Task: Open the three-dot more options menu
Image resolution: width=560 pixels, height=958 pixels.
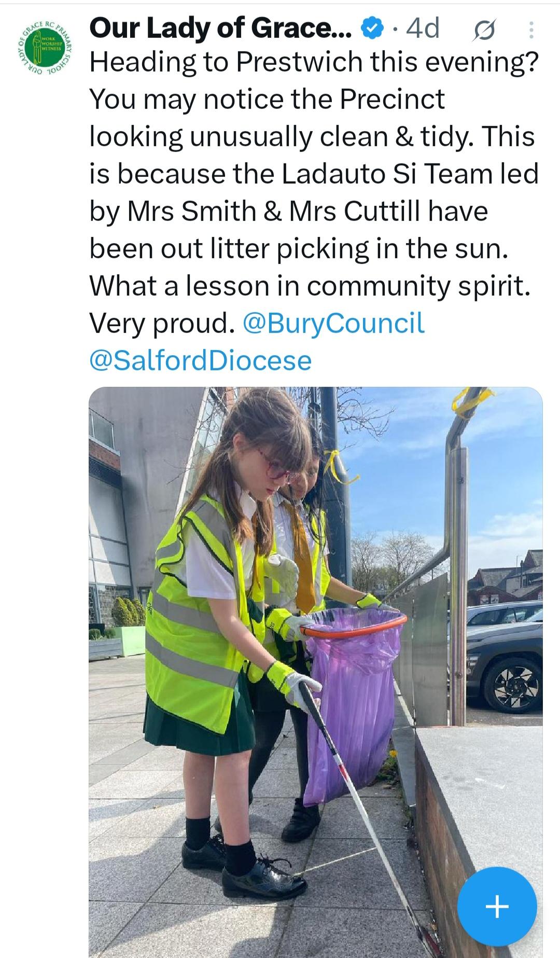Action: pos(530,30)
